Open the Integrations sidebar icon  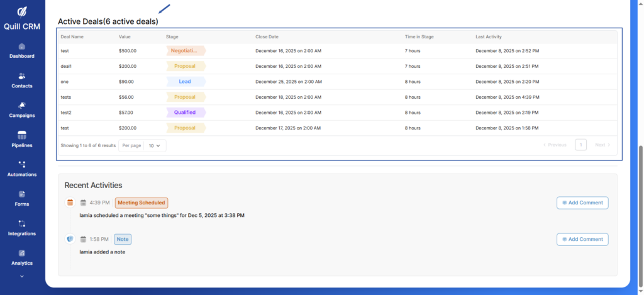click(x=22, y=223)
